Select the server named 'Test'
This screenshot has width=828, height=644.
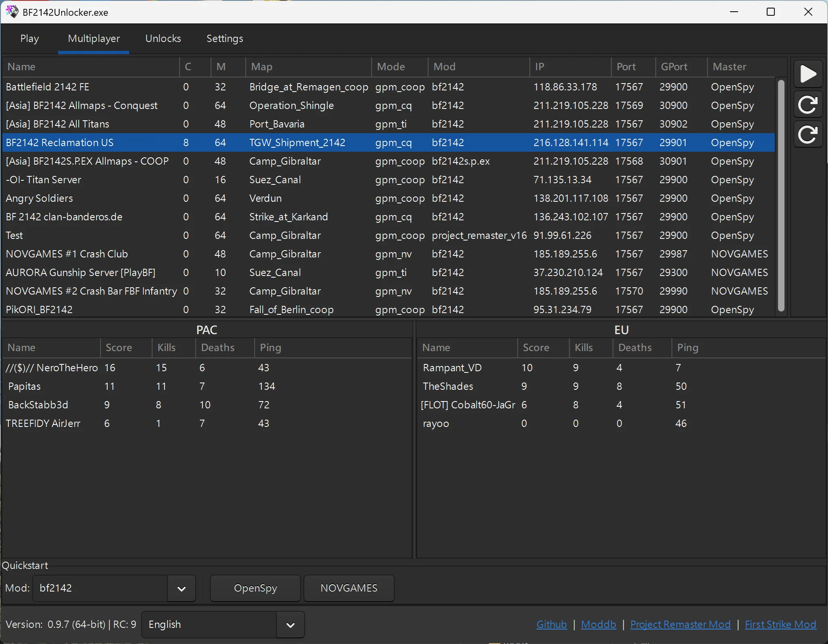(389, 235)
